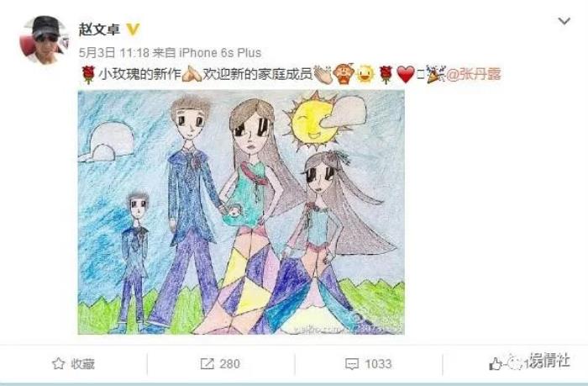Image resolution: width=588 pixels, height=386 pixels.
Task: Click the thumbs-up like icon
Action: (x=496, y=364)
